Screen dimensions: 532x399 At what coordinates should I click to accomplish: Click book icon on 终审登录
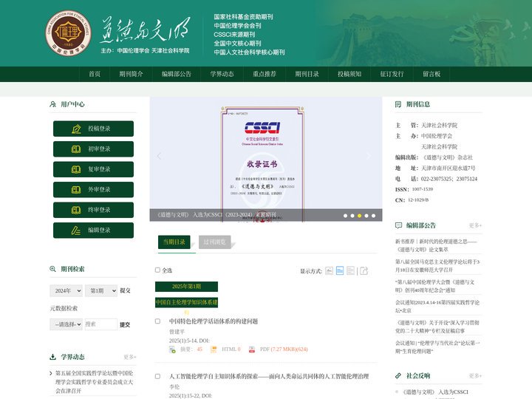(x=76, y=211)
